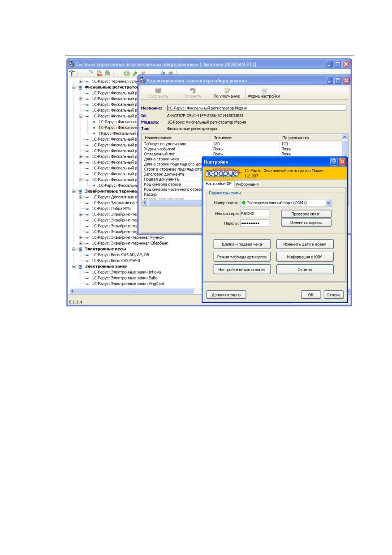Open 'Форма настройки' from the editor toolbar
The width and height of the screenshot is (392, 555).
coord(264,93)
